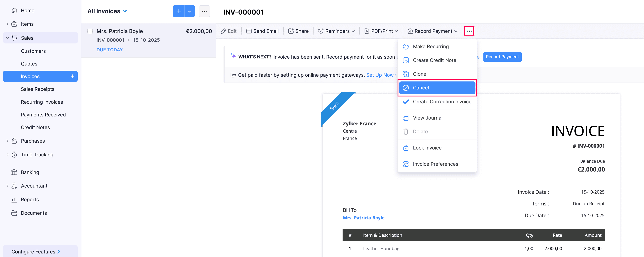This screenshot has width=644, height=257.
Task: Click the Send Email envelope icon
Action: coord(249,31)
